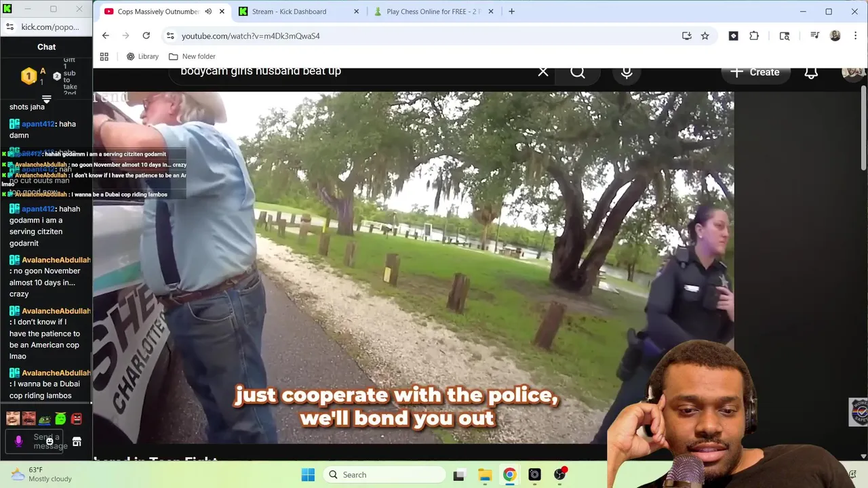Open the Windows Start menu
The height and width of the screenshot is (488, 868).
tap(308, 474)
